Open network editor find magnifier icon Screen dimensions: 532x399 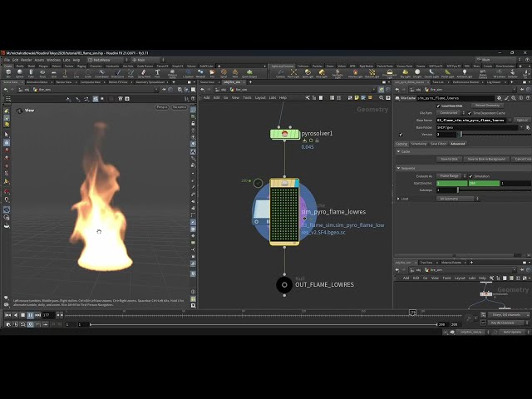[x=382, y=98]
